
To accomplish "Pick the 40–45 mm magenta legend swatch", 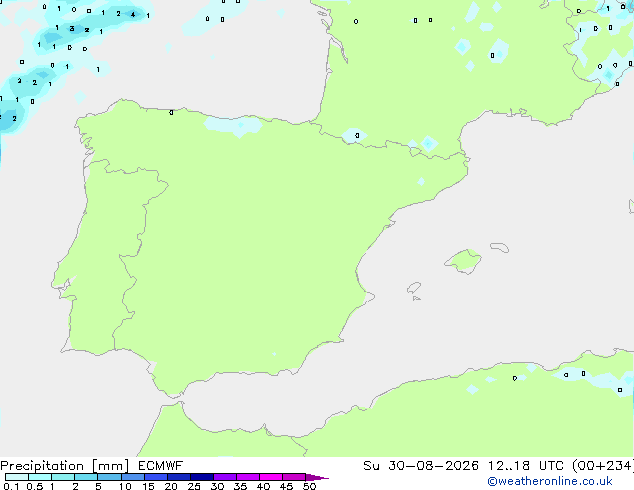I will coord(271,477).
